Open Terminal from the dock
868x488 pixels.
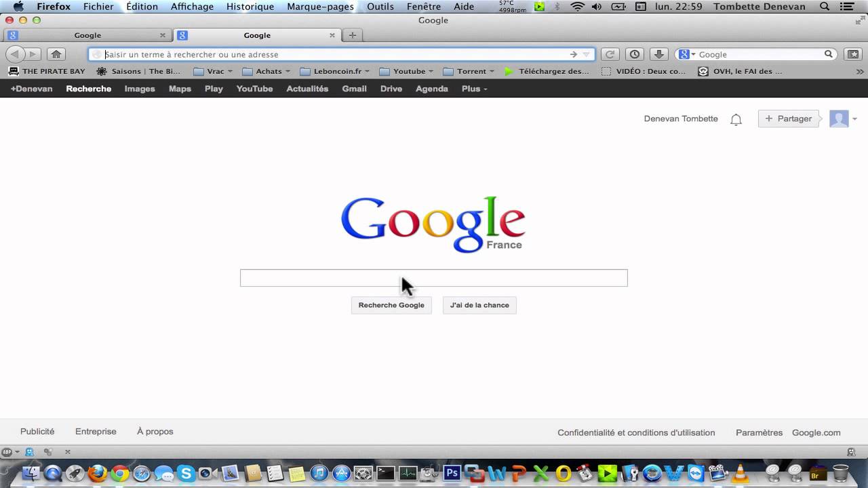click(386, 474)
